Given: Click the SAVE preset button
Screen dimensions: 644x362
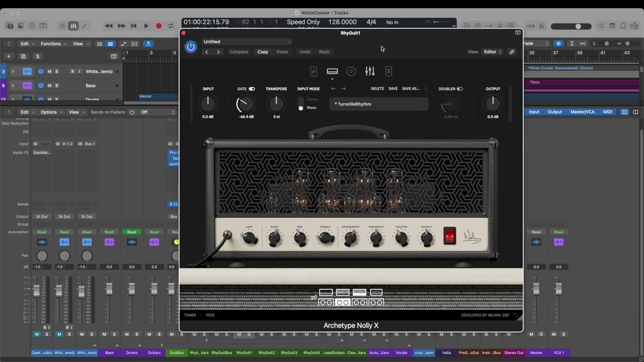Looking at the screenshot, I should [393, 88].
